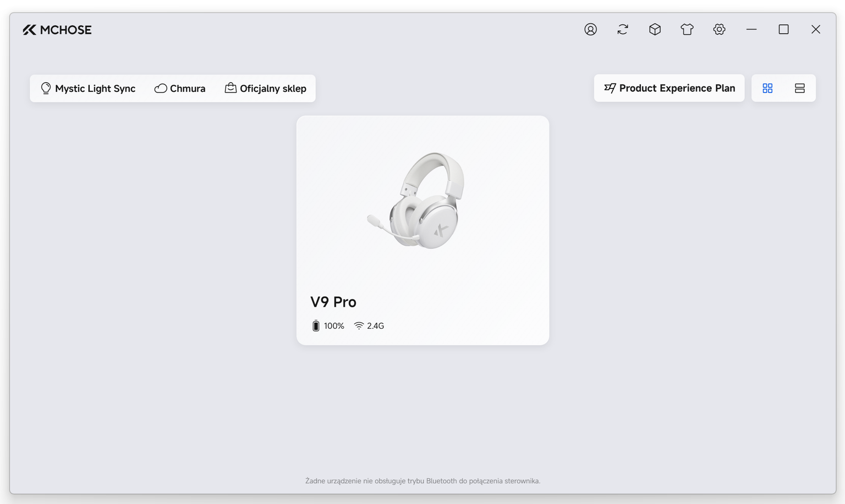
Task: Visit the Oficjalny sklep store
Action: pyautogui.click(x=266, y=88)
